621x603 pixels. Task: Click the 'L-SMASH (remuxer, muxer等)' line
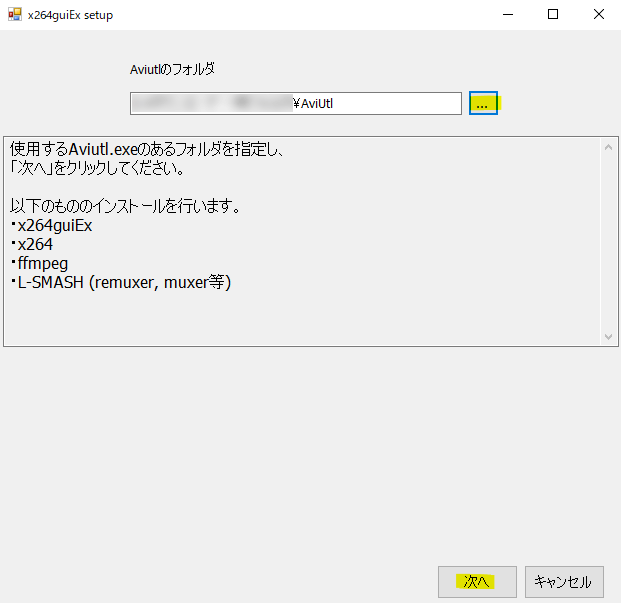121,282
